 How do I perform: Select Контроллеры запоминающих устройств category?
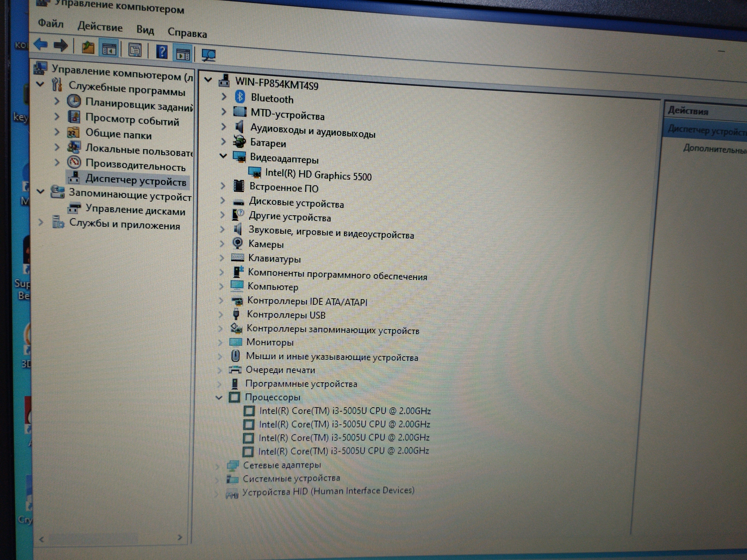pyautogui.click(x=333, y=330)
